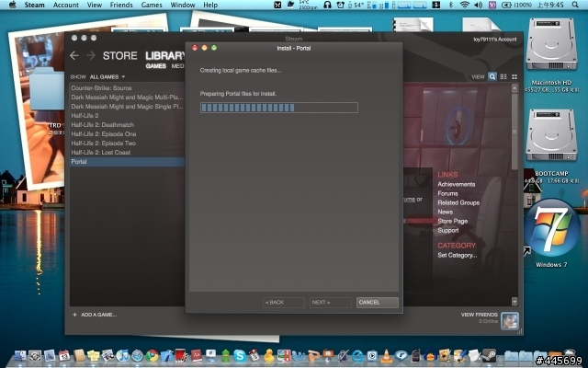The height and width of the screenshot is (368, 588).
Task: Open VLC cone icon in the Dock
Action: [x=386, y=355]
